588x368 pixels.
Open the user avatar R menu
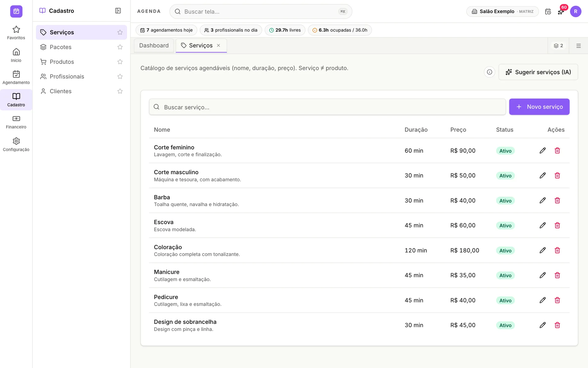(575, 11)
